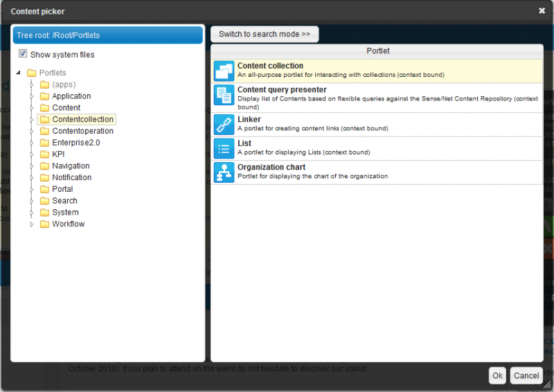Click the Portal folder icon
The width and height of the screenshot is (554, 392).
coord(44,189)
